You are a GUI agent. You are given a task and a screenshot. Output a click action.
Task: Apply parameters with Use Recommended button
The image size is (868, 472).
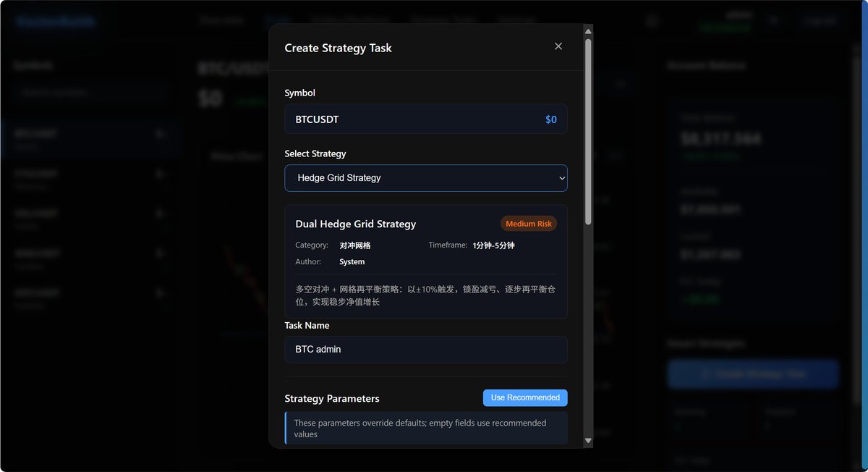click(525, 397)
